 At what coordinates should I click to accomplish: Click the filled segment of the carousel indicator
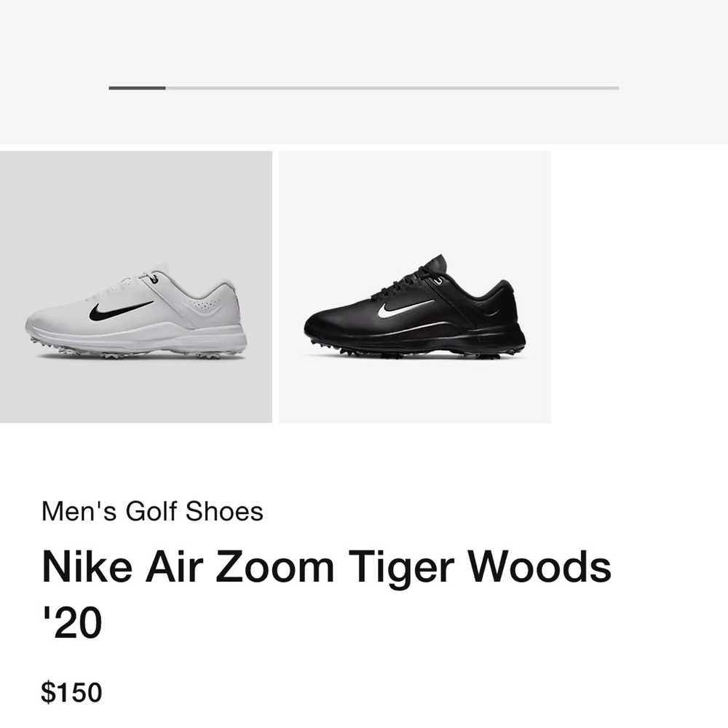[x=137, y=88]
